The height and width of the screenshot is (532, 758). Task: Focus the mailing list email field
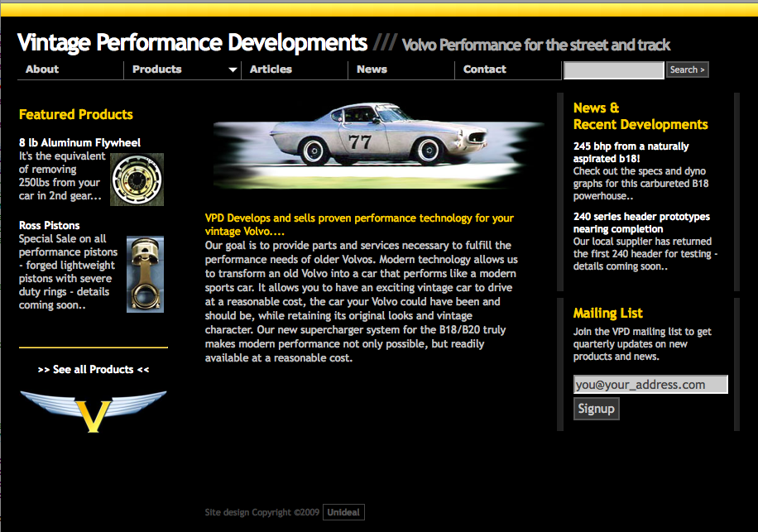(x=650, y=385)
